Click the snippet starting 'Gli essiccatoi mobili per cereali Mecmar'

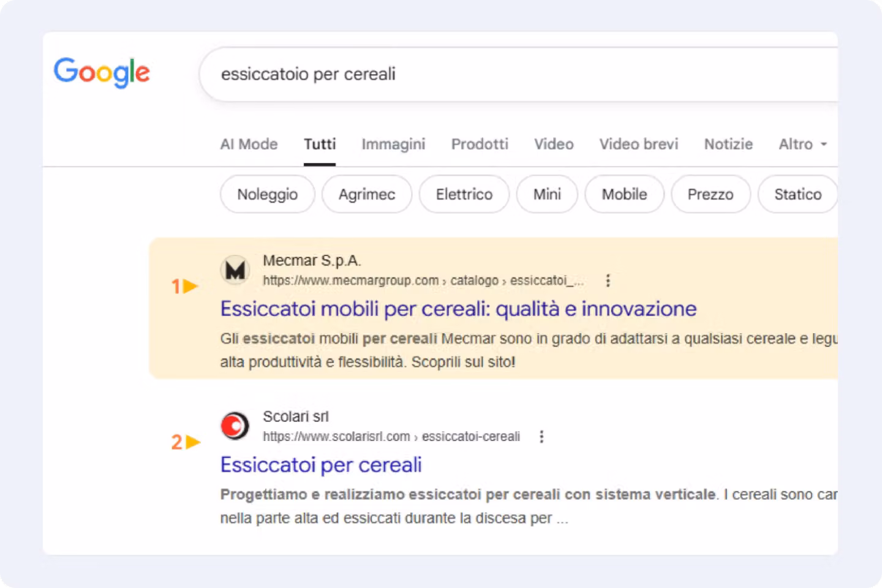click(x=529, y=350)
